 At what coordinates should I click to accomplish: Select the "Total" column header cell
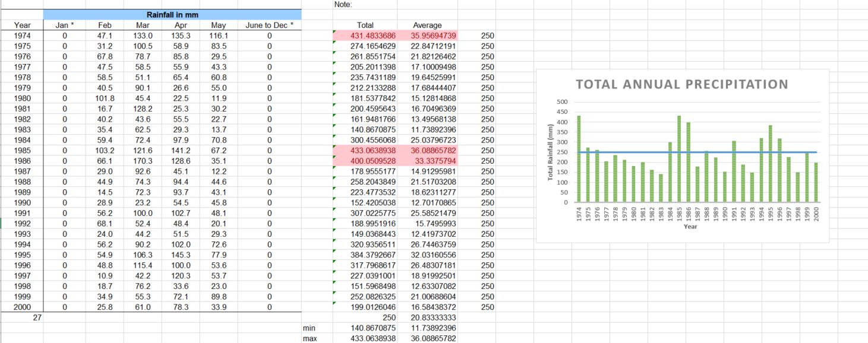pos(365,25)
